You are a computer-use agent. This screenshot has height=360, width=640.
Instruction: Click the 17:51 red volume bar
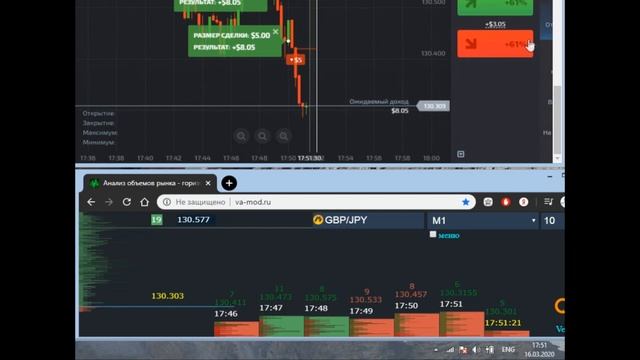point(462,324)
